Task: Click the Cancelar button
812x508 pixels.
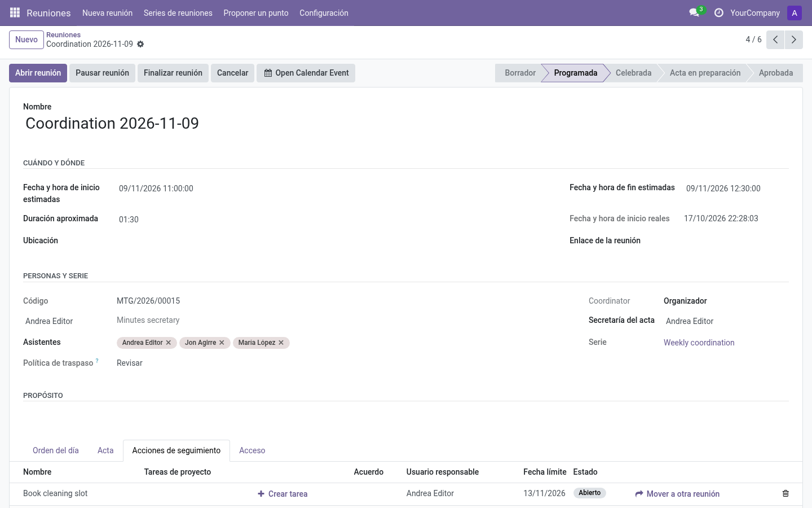Action: tap(232, 73)
